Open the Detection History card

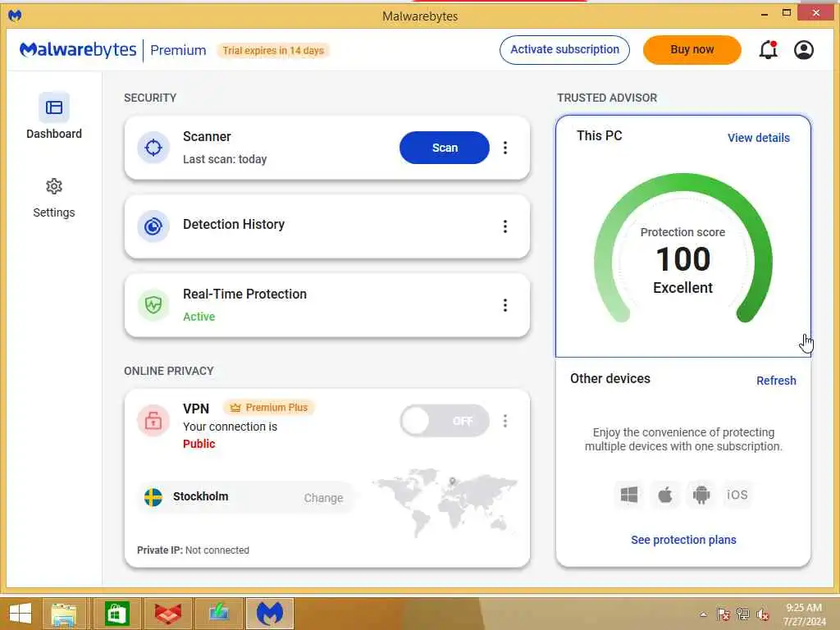tap(327, 226)
